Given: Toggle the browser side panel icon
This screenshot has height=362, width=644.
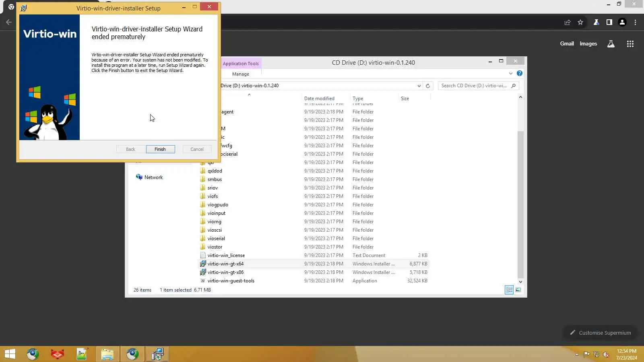Looking at the screenshot, I should point(609,23).
